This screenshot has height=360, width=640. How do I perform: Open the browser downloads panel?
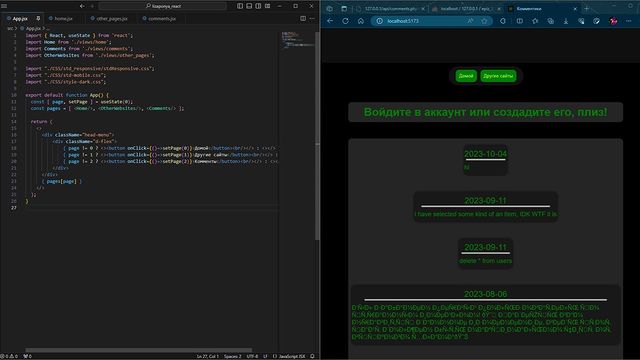pyautogui.click(x=566, y=21)
